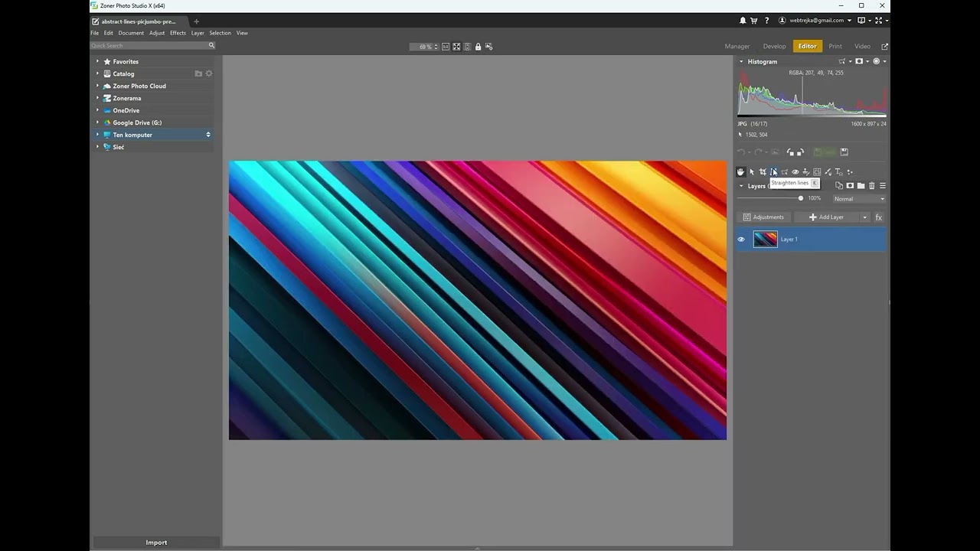The width and height of the screenshot is (980, 551).
Task: Click the Redo arrow
Action: click(758, 152)
